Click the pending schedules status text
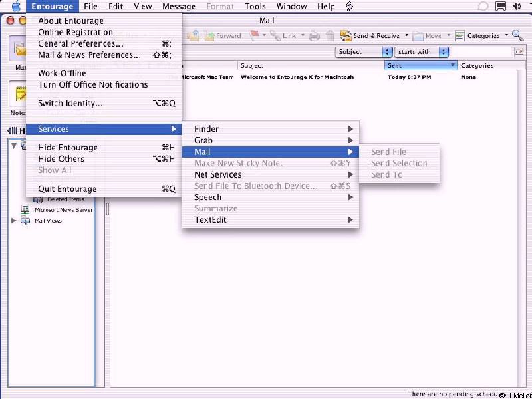 pos(454,394)
